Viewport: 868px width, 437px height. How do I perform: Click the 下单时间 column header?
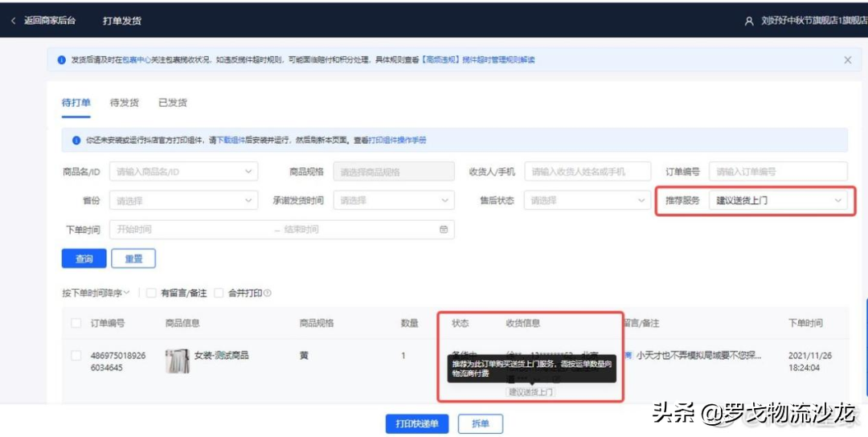click(x=805, y=323)
